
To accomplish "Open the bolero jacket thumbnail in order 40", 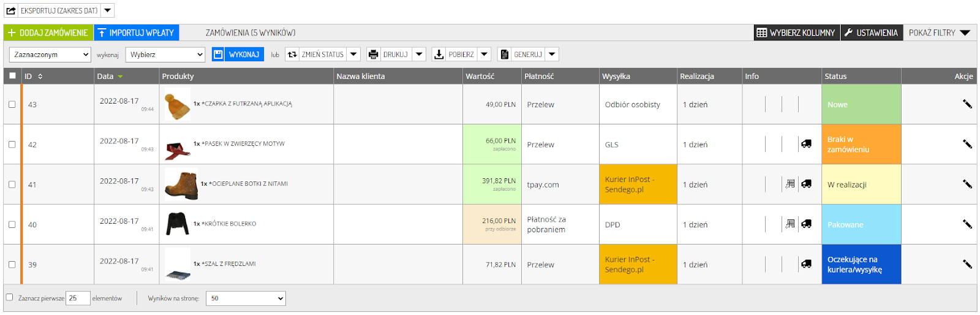I will (178, 224).
